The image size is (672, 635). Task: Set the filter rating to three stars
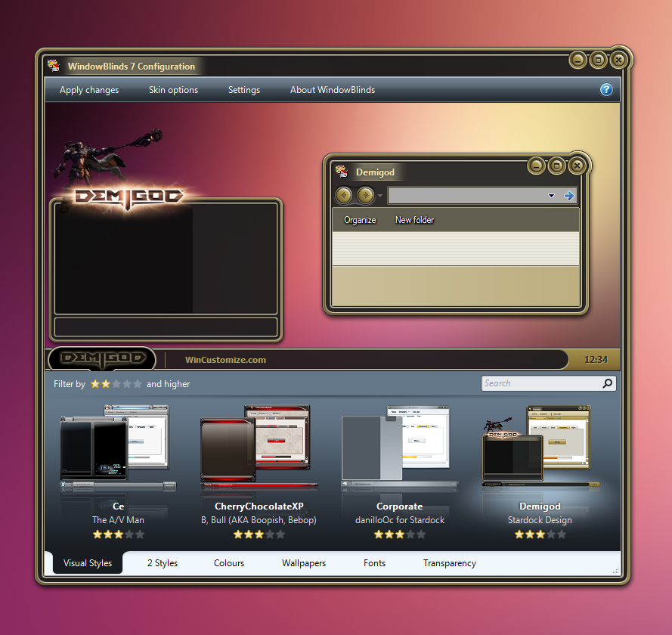116,384
